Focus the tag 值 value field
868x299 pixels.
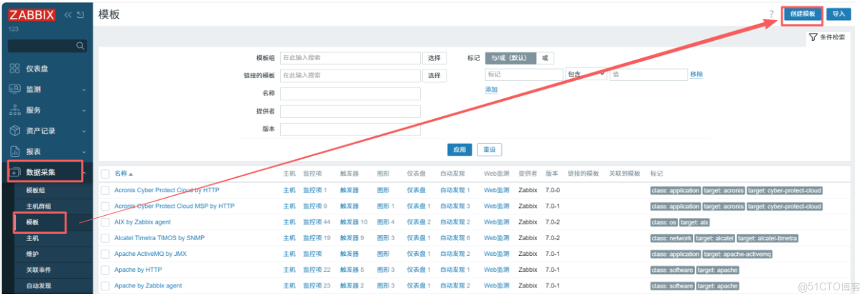pos(648,75)
